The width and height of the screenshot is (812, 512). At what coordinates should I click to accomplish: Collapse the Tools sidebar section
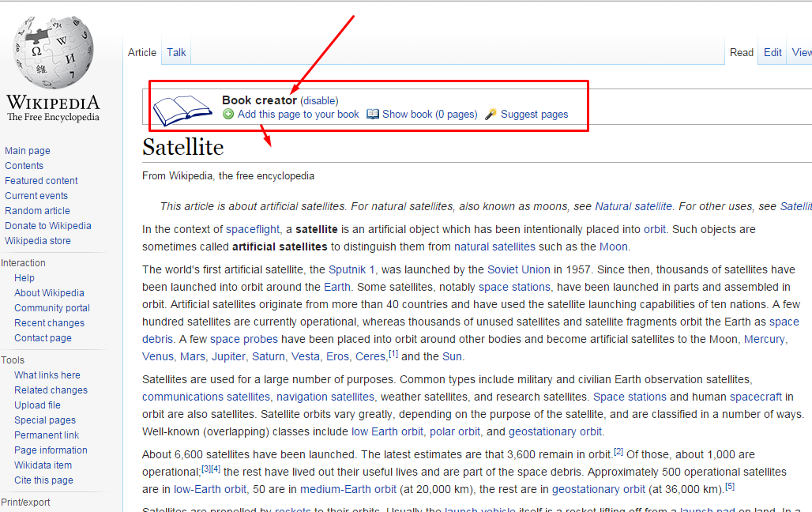13,360
